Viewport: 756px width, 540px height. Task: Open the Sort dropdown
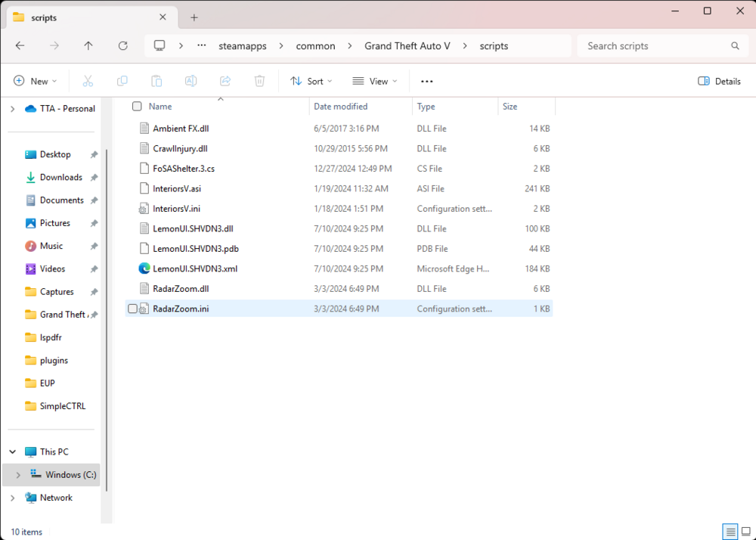[x=311, y=81]
